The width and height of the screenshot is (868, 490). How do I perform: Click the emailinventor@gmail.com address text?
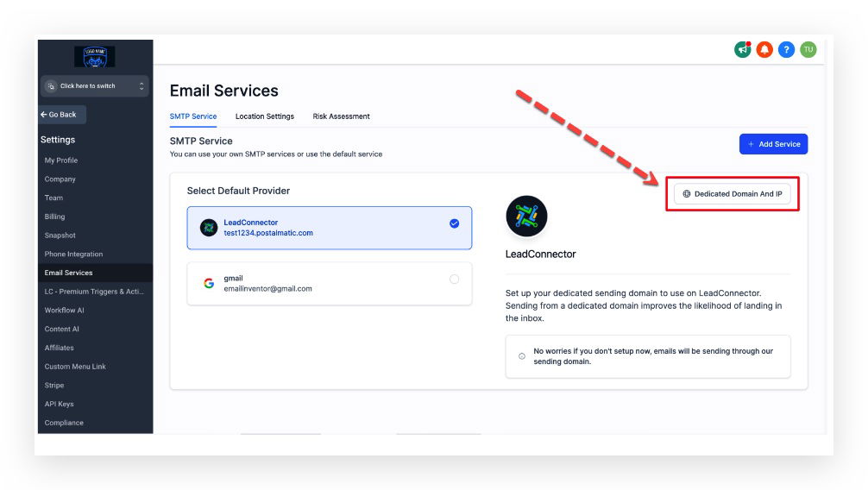(x=268, y=288)
